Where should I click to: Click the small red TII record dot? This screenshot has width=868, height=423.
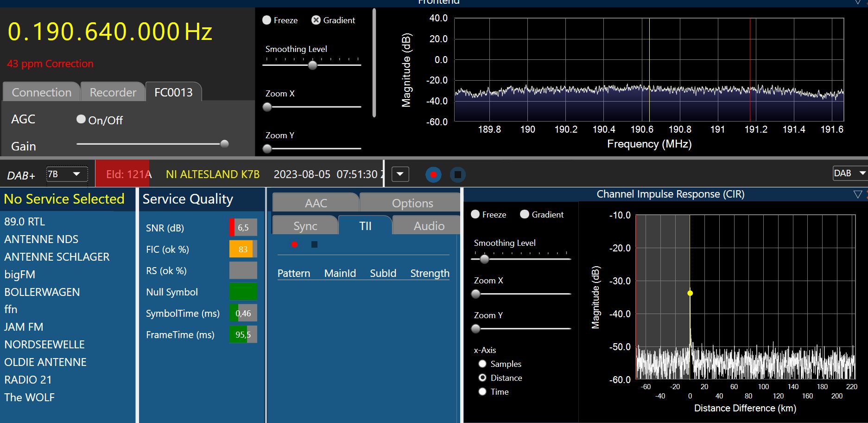pos(294,244)
